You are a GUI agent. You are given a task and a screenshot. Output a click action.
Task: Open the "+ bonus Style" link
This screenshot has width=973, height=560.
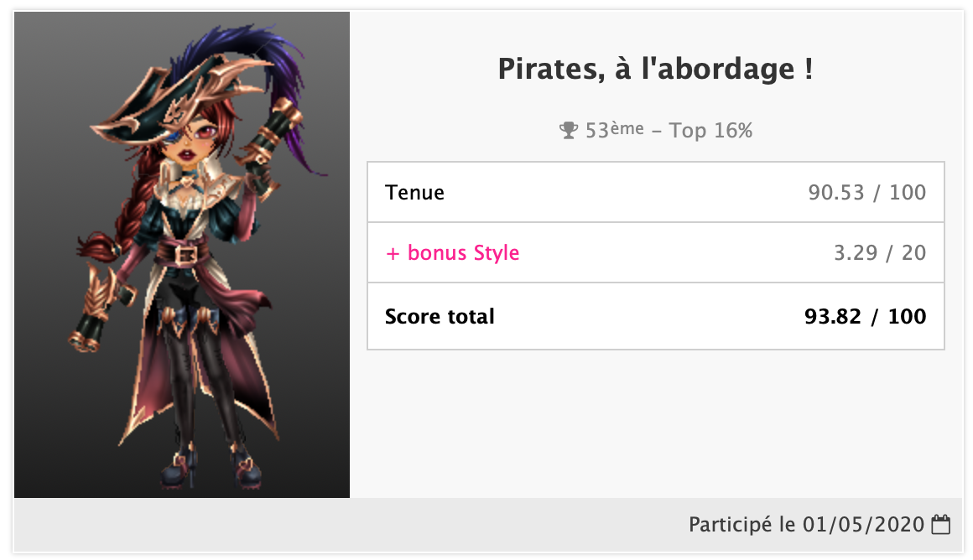point(452,252)
